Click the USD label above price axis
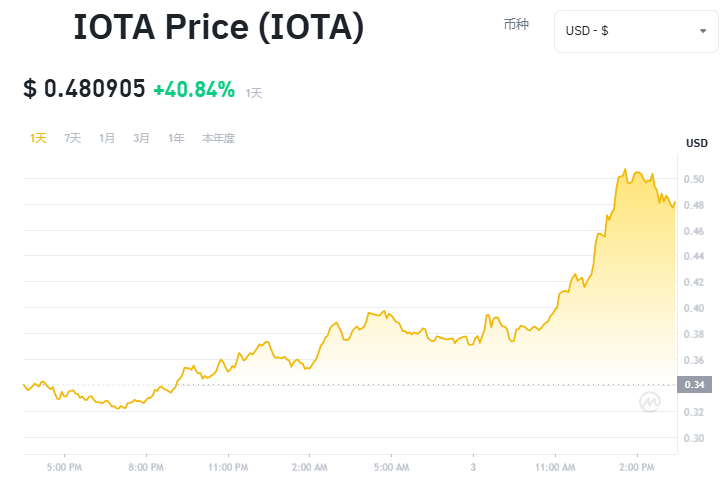The height and width of the screenshot is (495, 724). click(697, 144)
